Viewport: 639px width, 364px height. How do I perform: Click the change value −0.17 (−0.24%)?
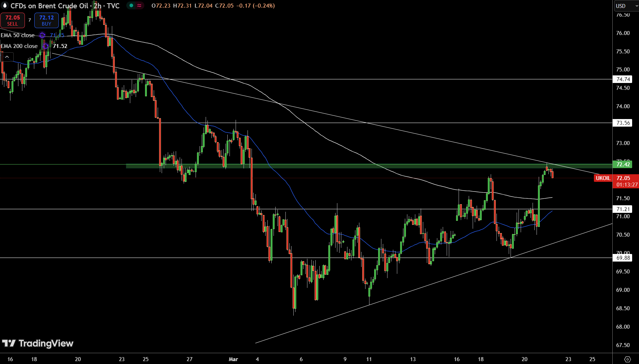(x=255, y=6)
